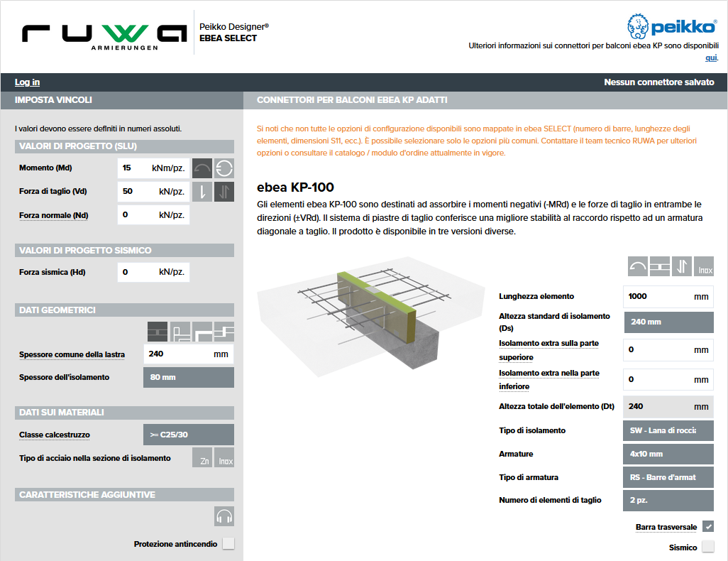The height and width of the screenshot is (561, 728).
Task: Click the 'DATI GEOMETRICI' section header
Action: click(124, 310)
